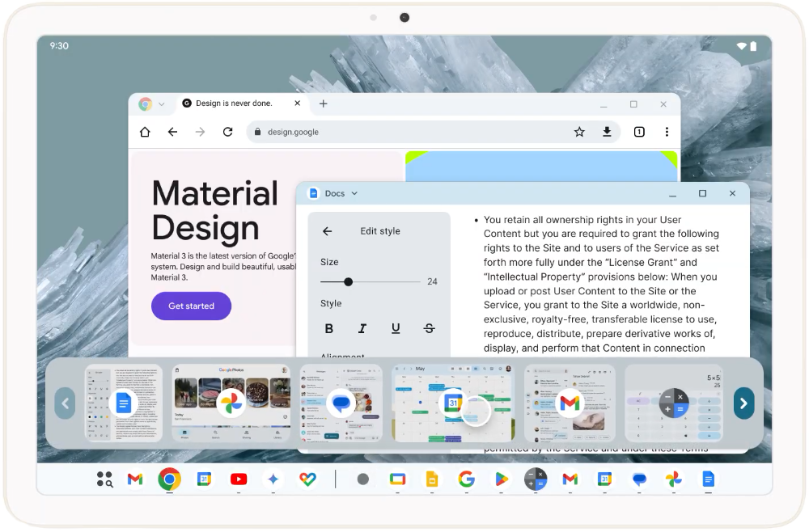The height and width of the screenshot is (532, 809).
Task: Open Chrome's tab switcher showing 1
Action: 639,132
